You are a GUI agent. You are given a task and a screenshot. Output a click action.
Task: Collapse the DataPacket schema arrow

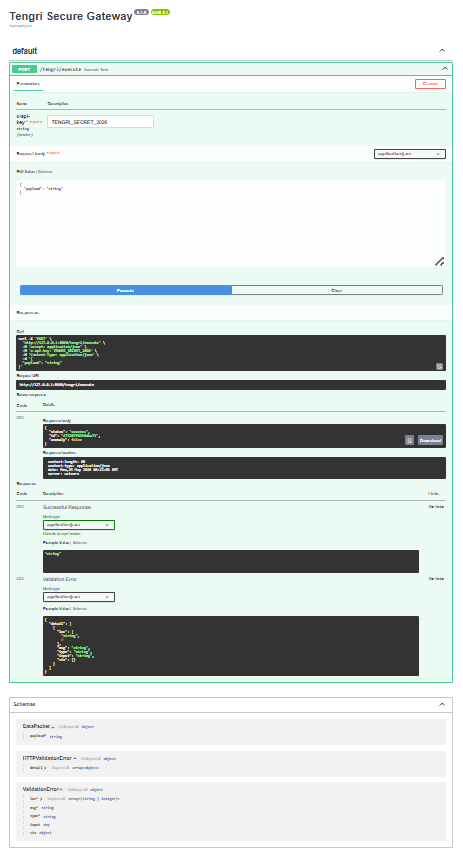pos(53,727)
